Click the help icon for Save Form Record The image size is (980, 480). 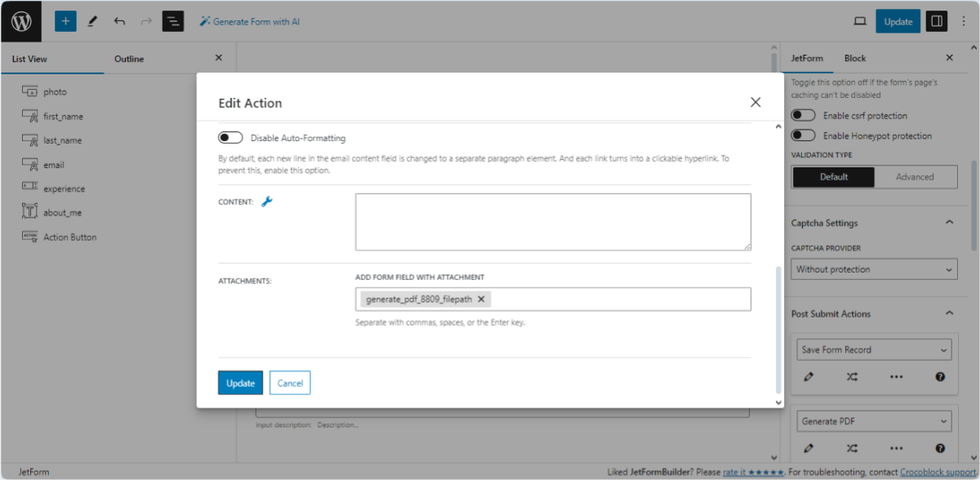940,376
